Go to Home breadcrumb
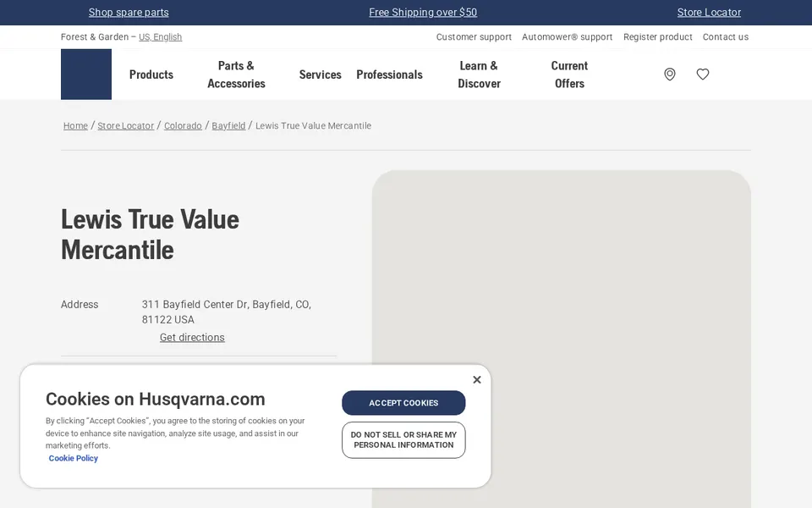 75,125
